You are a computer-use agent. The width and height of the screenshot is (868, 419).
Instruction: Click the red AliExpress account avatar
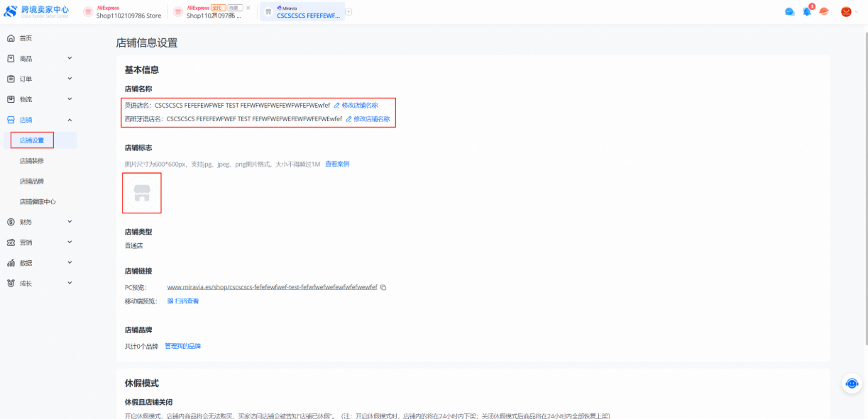[x=845, y=12]
